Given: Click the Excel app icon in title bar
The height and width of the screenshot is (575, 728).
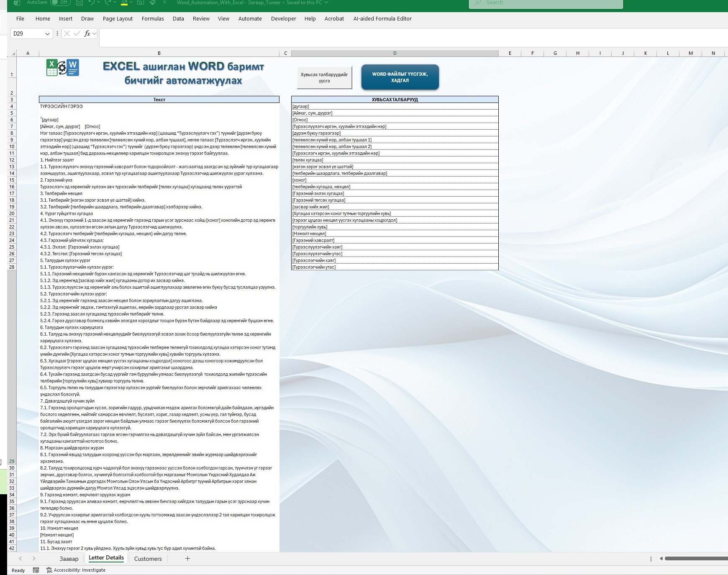Looking at the screenshot, I should pos(17,3).
